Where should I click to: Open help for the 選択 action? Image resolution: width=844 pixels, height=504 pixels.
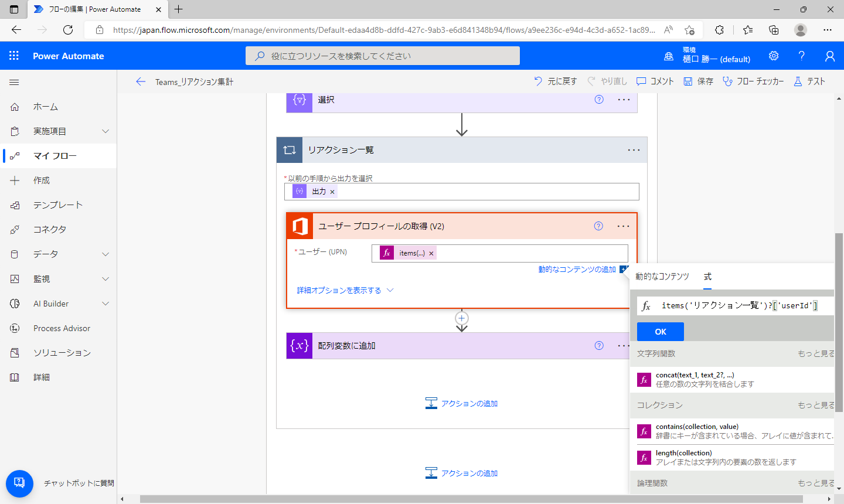click(599, 100)
